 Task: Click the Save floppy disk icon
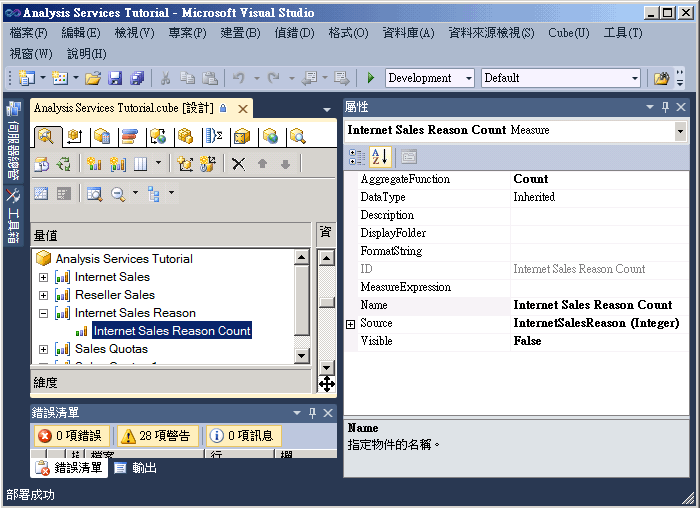click(x=116, y=78)
